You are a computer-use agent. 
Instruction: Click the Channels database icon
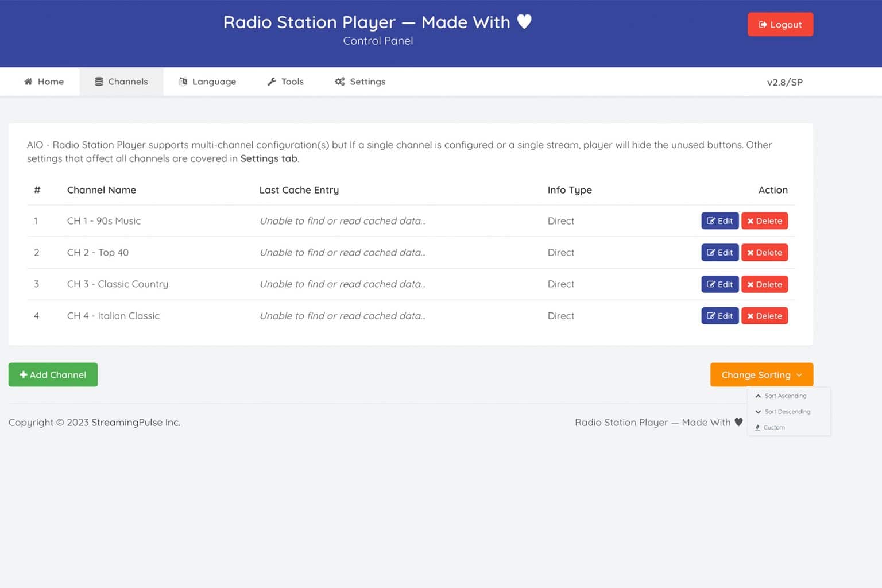click(98, 82)
